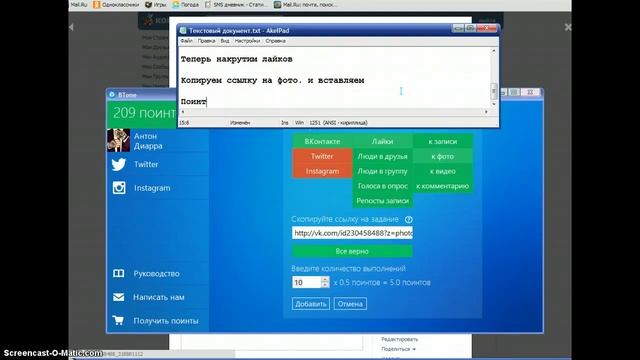640x360 pixels.
Task: Select the ВКонтакте network option
Action: [x=322, y=141]
